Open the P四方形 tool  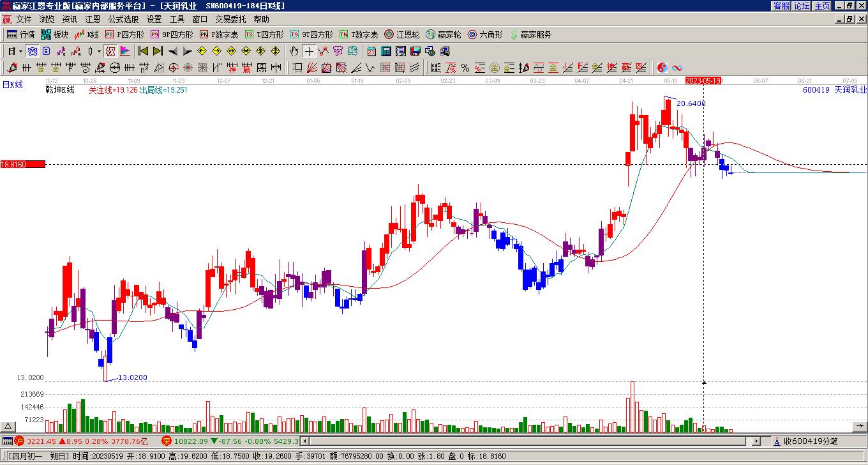point(124,34)
